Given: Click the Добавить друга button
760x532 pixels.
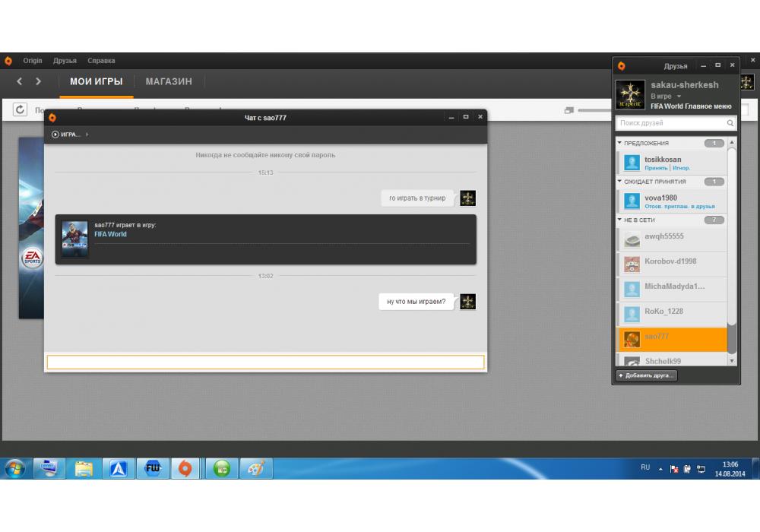Looking at the screenshot, I should [x=647, y=375].
